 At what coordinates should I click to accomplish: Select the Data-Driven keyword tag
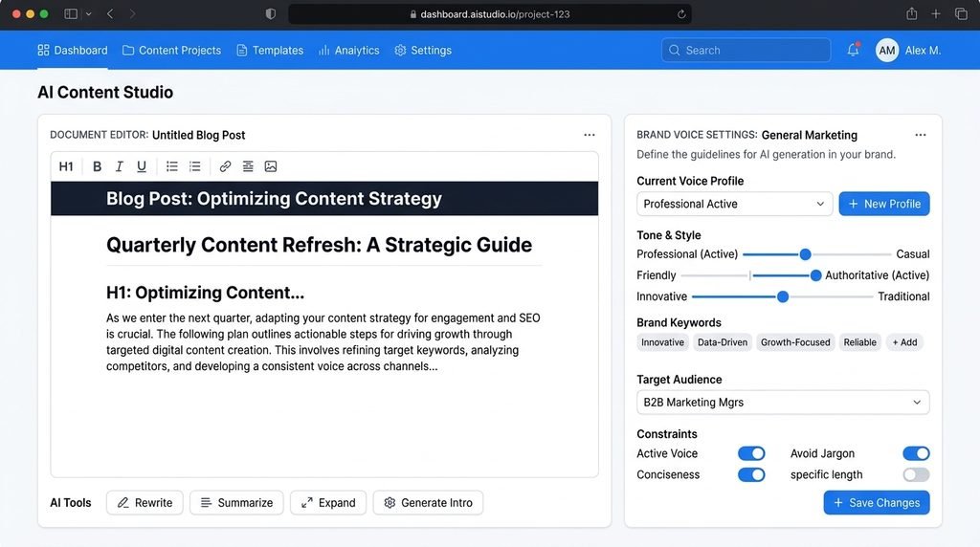[723, 342]
